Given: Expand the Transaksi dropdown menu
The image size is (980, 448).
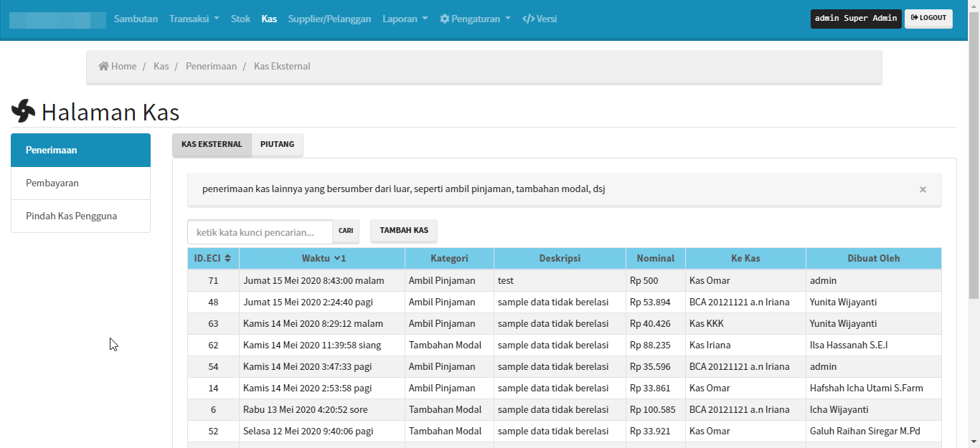Looking at the screenshot, I should (x=194, y=19).
